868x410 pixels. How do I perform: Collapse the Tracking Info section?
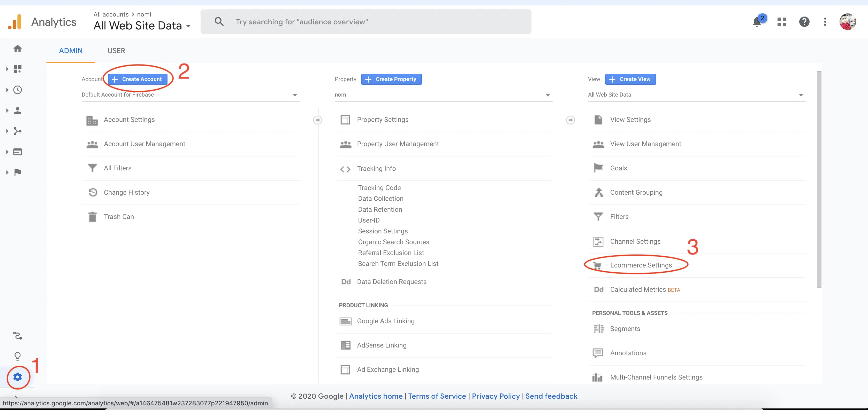[376, 169]
